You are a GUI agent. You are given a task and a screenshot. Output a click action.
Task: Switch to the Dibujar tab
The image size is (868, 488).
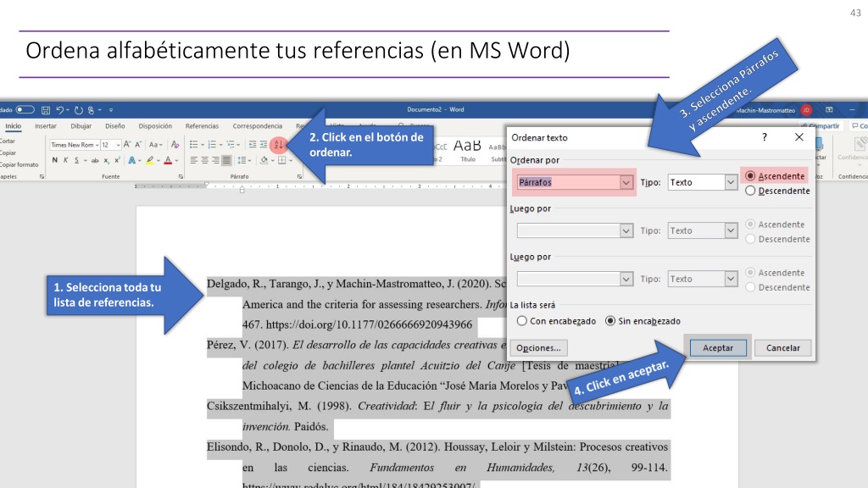click(x=81, y=126)
